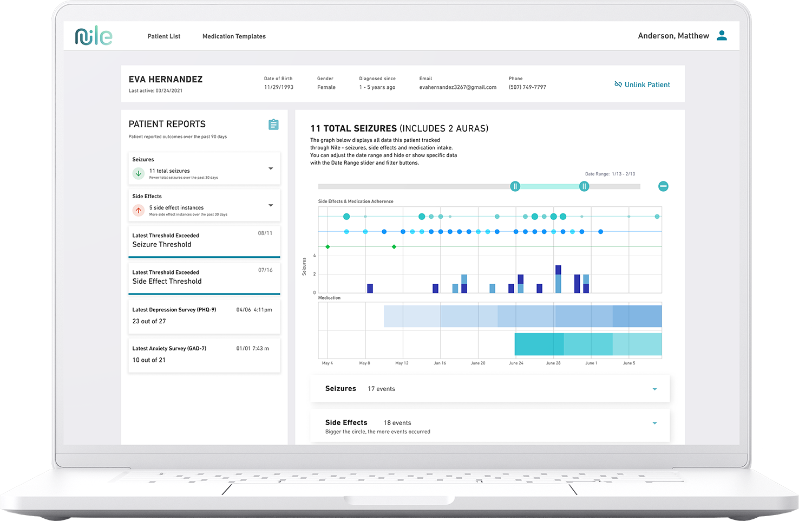Open the Medication Templates tab
This screenshot has width=812, height=521.
coord(234,36)
